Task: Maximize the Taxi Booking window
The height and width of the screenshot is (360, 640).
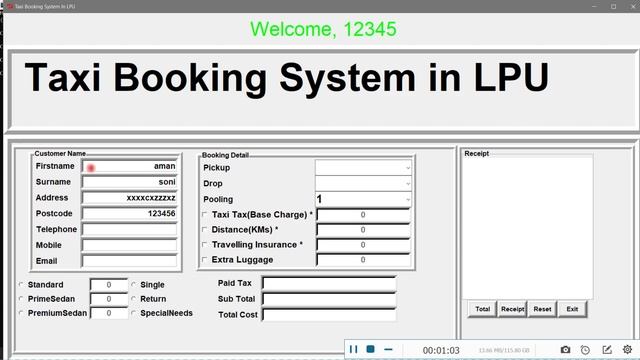Action: [613, 6]
